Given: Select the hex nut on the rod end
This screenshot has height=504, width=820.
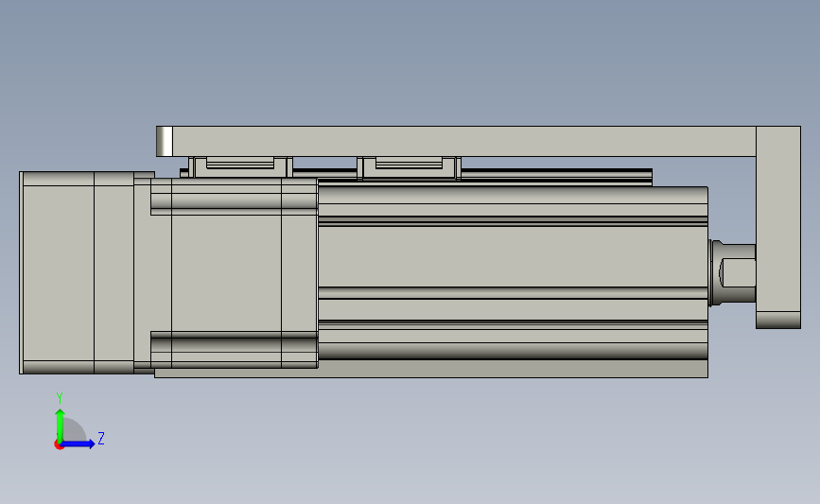Looking at the screenshot, I should [x=738, y=273].
